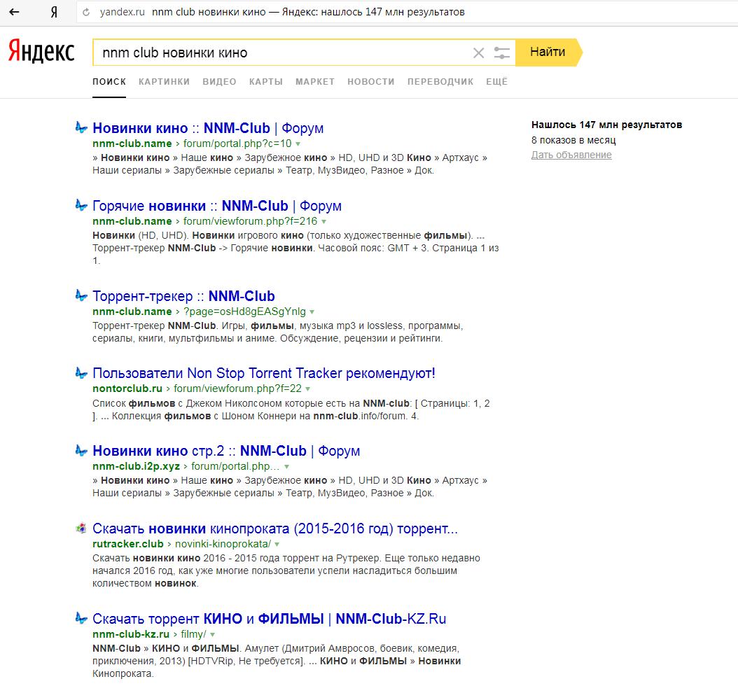Reload the page using the refresh icon
Screen dimensions: 738x700
(86, 12)
